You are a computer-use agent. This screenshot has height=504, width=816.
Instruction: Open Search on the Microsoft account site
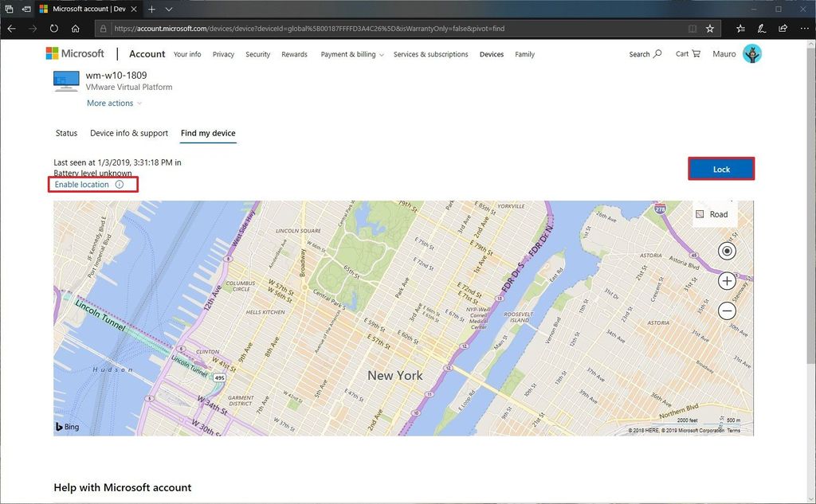[x=645, y=54]
